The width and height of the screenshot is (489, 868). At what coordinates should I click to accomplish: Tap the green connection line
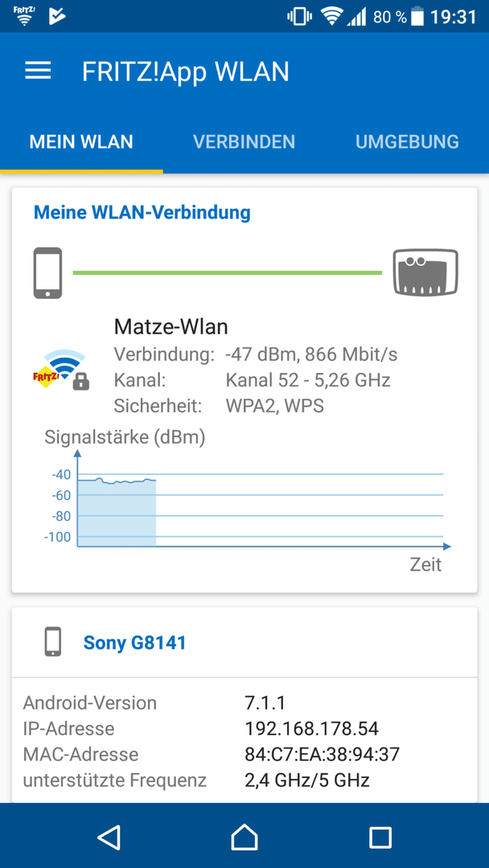[x=228, y=273]
